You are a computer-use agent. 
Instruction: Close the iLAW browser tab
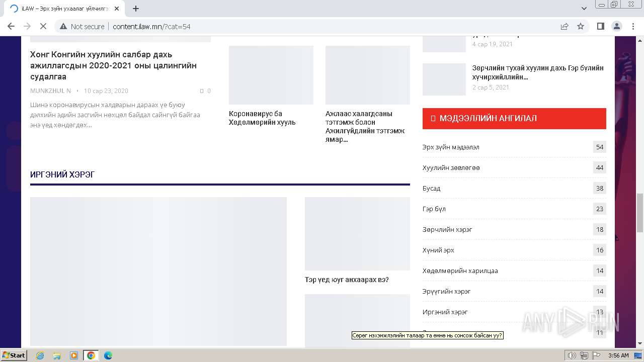(x=117, y=9)
